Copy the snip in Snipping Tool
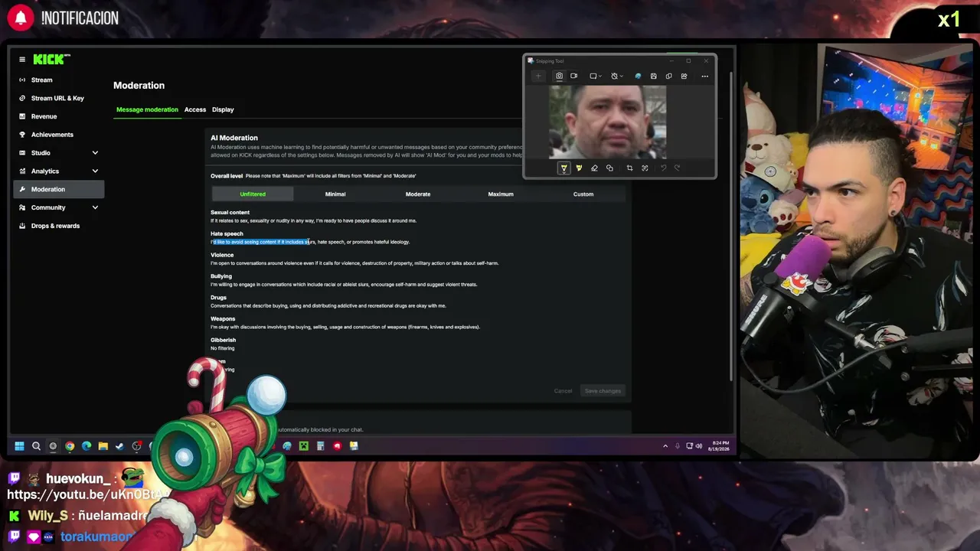 pos(668,76)
